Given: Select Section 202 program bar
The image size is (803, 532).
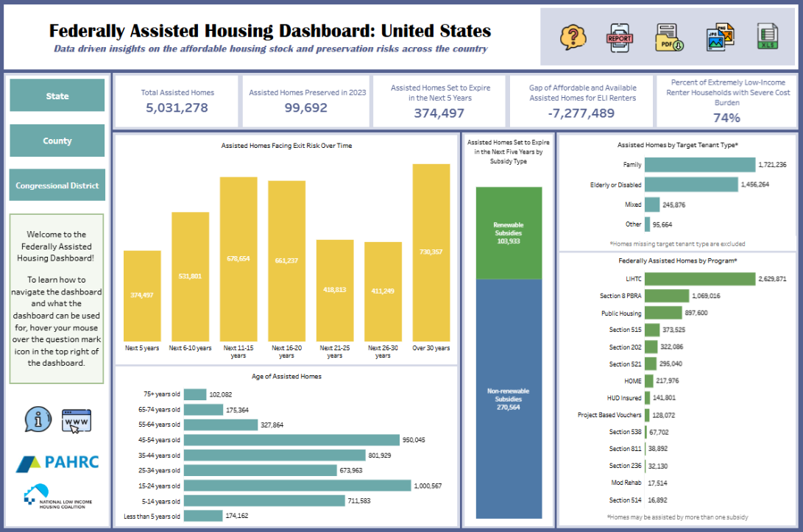Looking at the screenshot, I should pyautogui.click(x=651, y=347).
